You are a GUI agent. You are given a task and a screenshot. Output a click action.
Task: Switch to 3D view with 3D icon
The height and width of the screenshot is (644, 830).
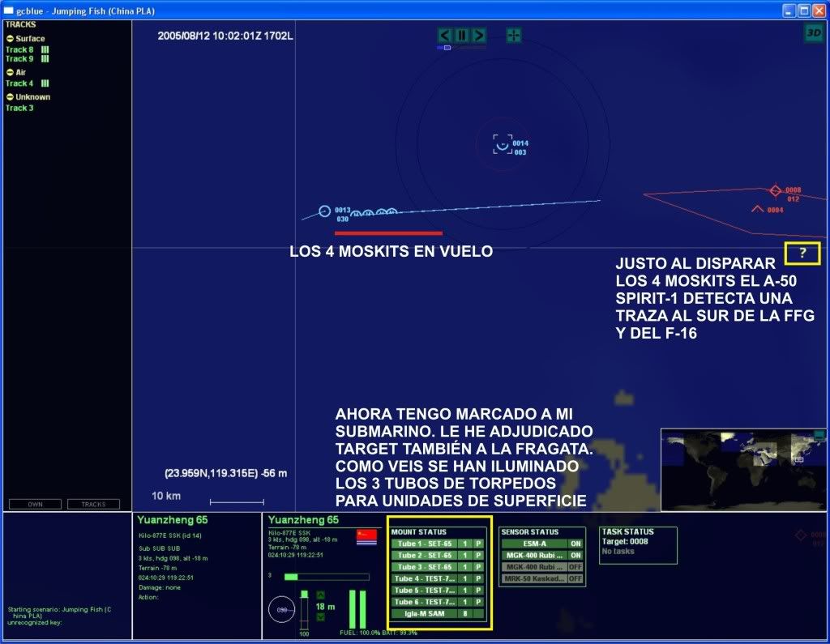click(x=813, y=32)
